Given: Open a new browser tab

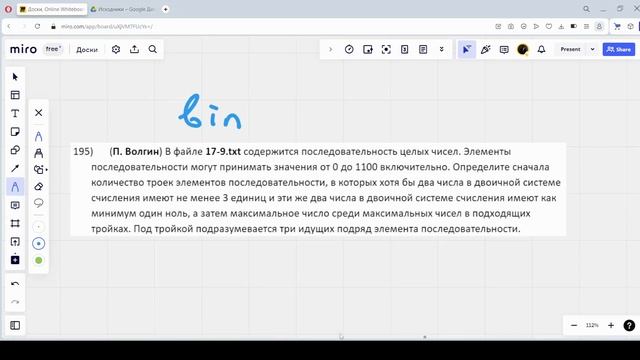Looking at the screenshot, I should point(165,9).
